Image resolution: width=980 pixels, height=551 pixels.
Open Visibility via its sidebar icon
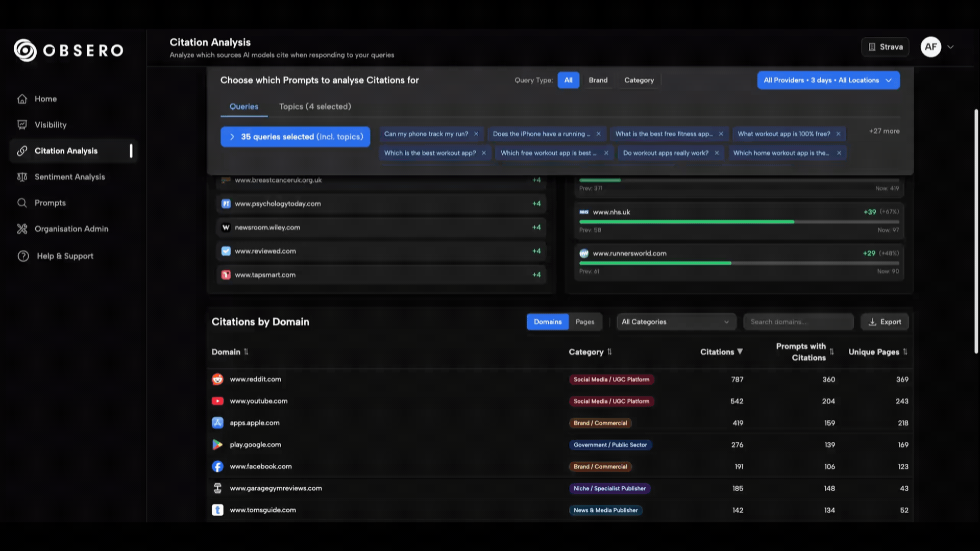tap(22, 125)
